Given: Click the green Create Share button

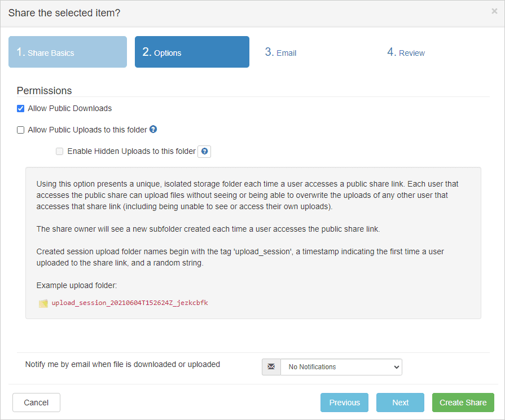Looking at the screenshot, I should (463, 403).
